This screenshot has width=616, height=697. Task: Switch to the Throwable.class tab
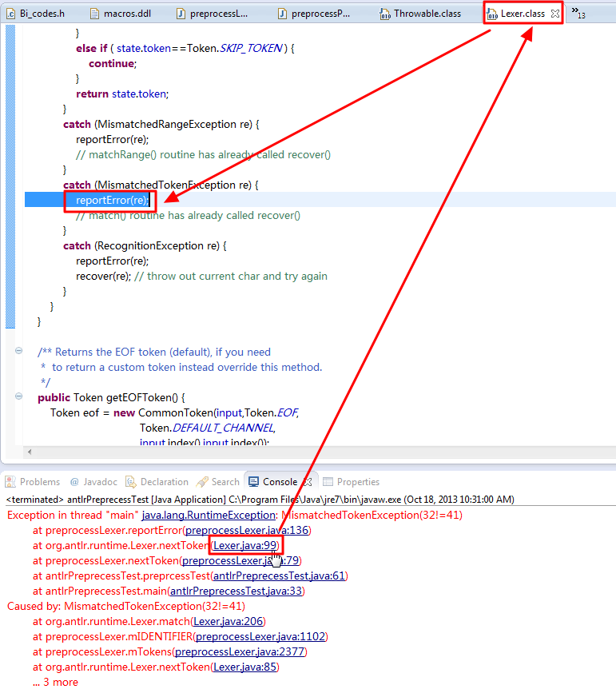(421, 14)
